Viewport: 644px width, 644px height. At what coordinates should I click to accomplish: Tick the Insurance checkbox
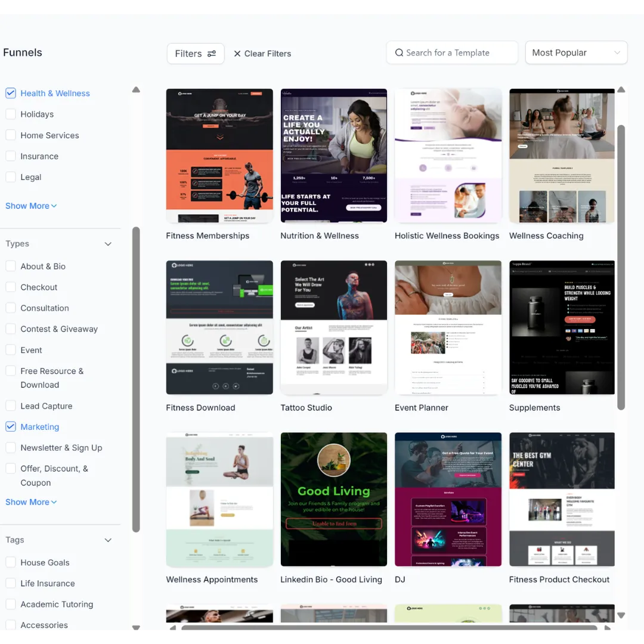click(x=11, y=156)
